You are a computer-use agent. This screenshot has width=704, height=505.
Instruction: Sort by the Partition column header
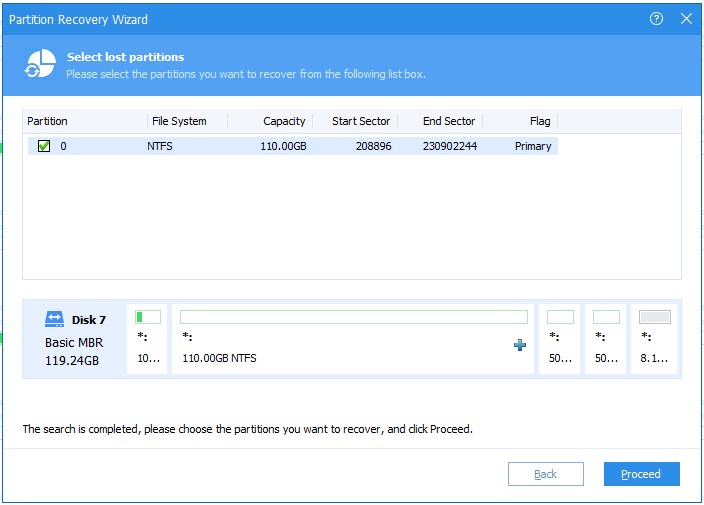(47, 121)
